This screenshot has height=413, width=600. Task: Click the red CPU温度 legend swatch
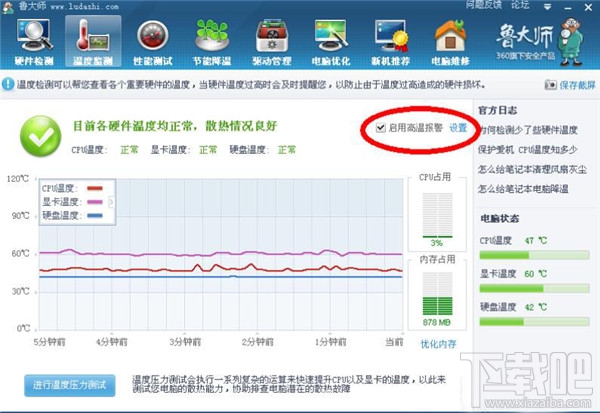[x=95, y=188]
